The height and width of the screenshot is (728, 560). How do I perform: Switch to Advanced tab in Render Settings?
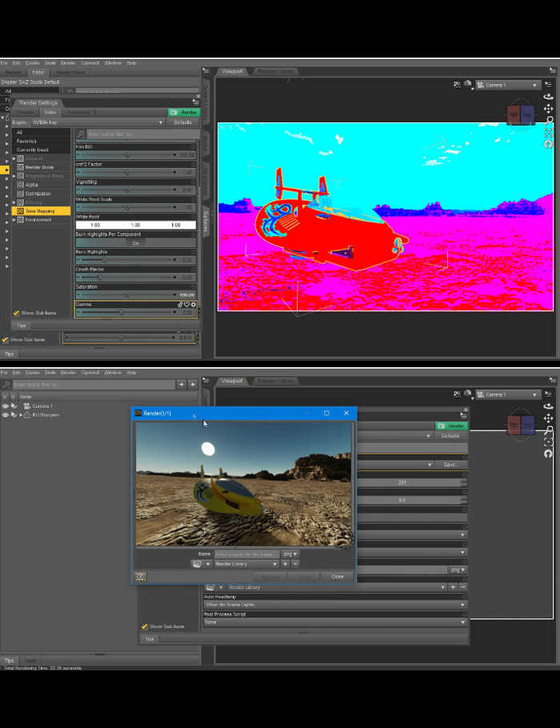(x=78, y=112)
